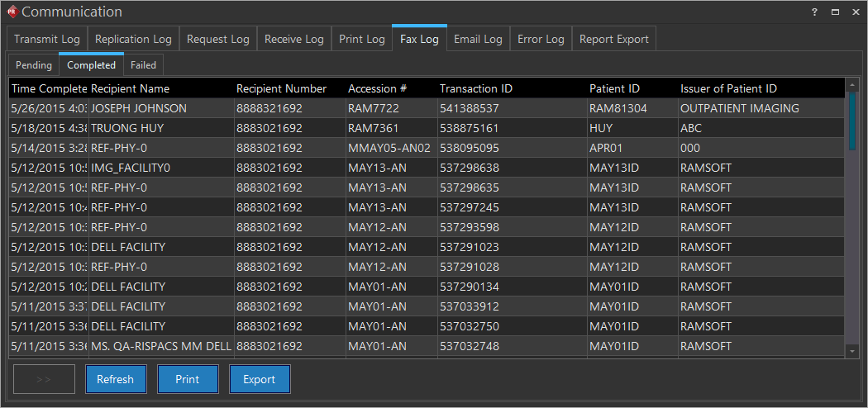Viewport: 868px width, 408px height.
Task: Click the double-arrow next page button
Action: pyautogui.click(x=44, y=379)
